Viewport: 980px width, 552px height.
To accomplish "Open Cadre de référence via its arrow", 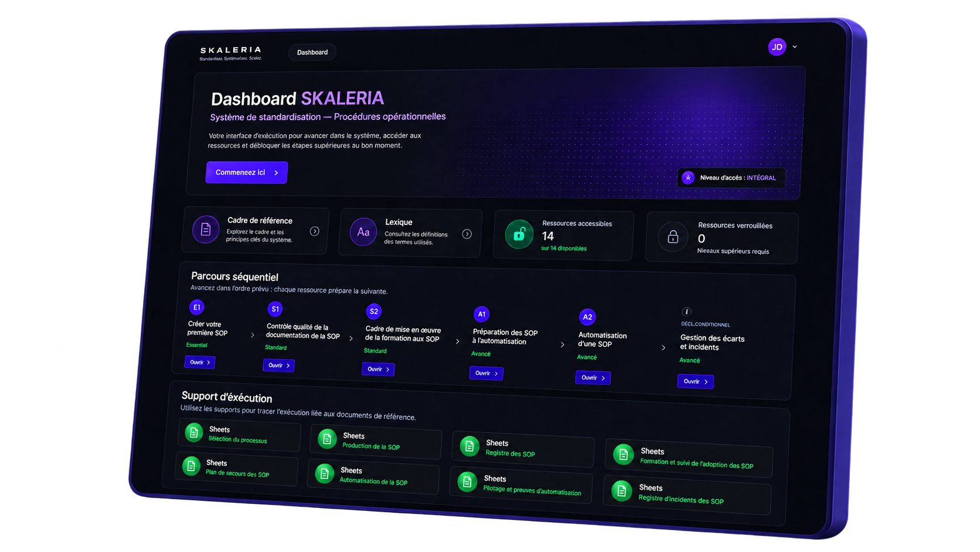I will click(x=315, y=231).
